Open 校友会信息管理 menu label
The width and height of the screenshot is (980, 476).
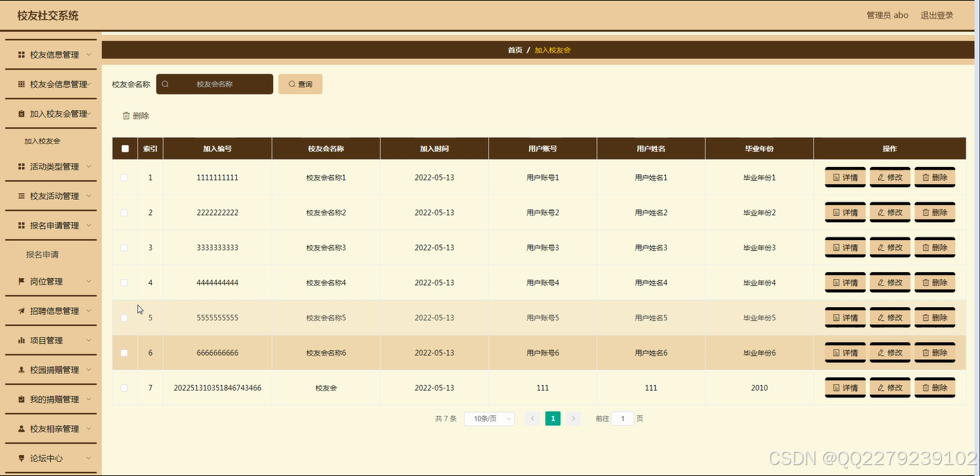point(59,84)
